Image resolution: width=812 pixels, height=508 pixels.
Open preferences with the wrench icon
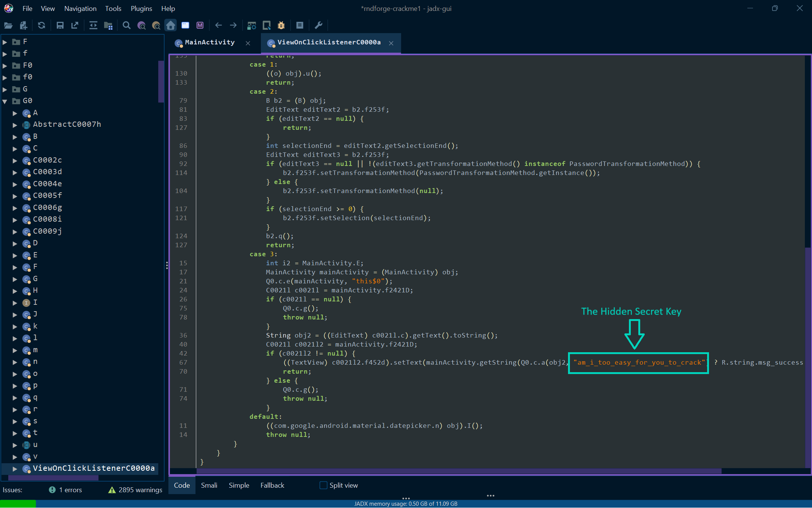318,25
